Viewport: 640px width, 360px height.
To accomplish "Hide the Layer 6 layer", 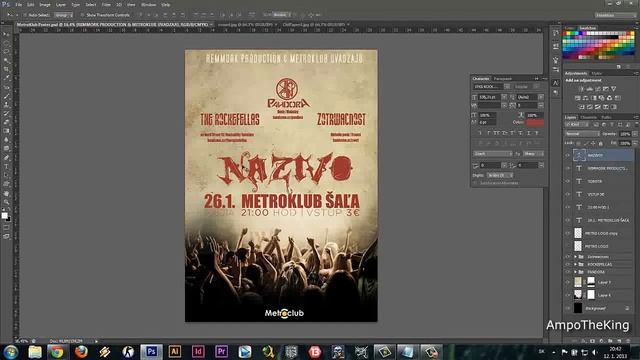I will tap(568, 295).
